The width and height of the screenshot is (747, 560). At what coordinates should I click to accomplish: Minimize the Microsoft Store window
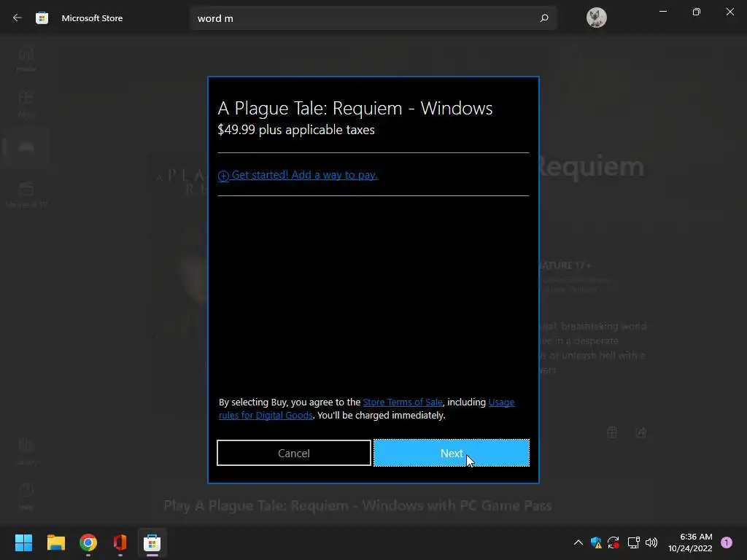point(662,12)
